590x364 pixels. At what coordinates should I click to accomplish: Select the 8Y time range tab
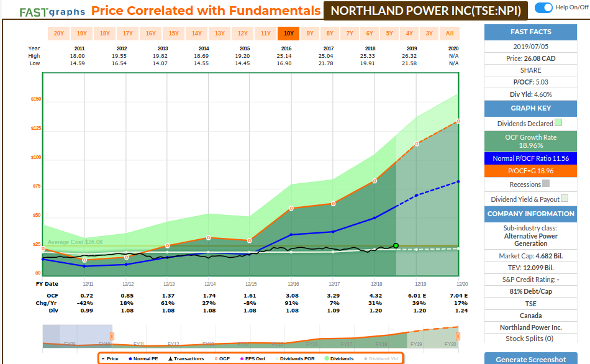click(x=330, y=34)
